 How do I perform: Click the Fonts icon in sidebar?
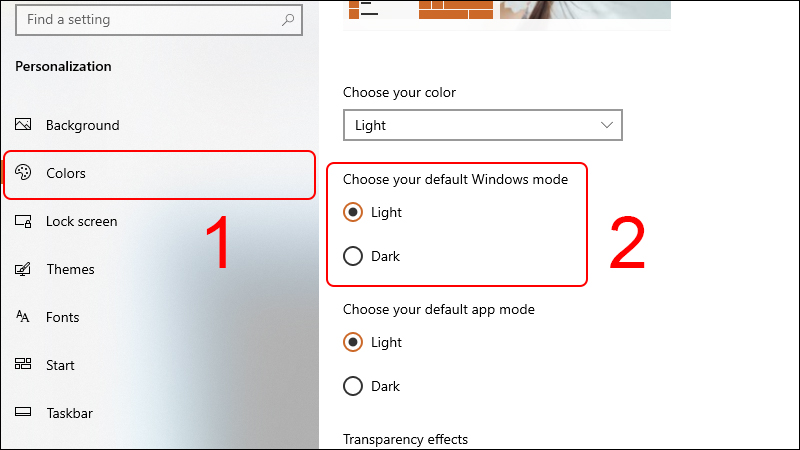(23, 317)
